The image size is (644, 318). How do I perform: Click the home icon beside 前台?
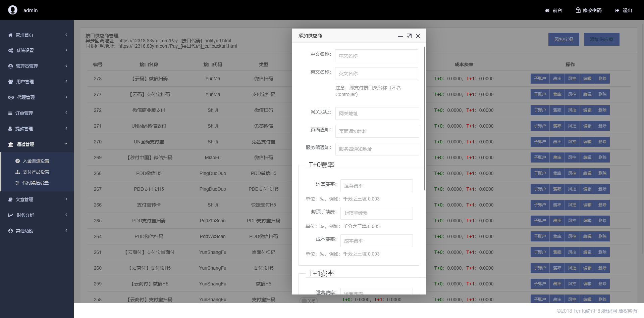[x=547, y=10]
